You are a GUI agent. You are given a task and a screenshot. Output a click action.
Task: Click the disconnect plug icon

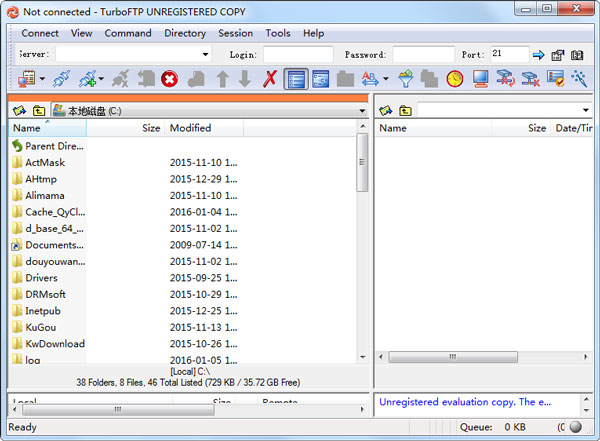click(x=120, y=79)
